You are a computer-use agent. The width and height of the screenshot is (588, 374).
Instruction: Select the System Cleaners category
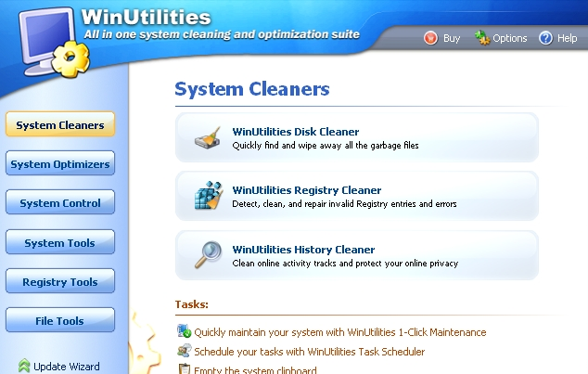(60, 124)
